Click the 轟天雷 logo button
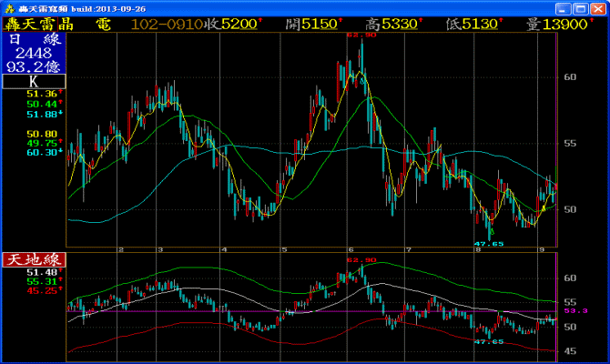Image resolution: width=610 pixels, height=364 pixels. point(30,25)
